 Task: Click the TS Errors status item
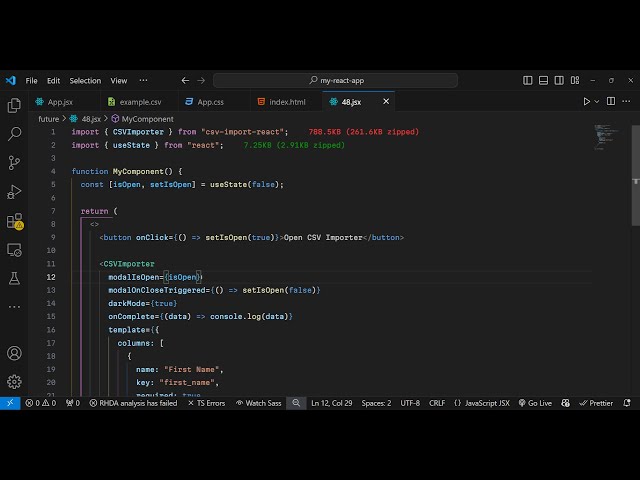(x=205, y=403)
